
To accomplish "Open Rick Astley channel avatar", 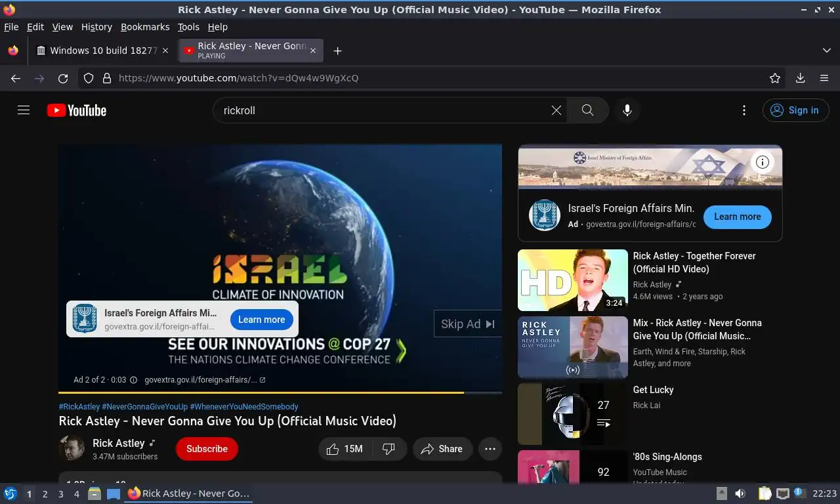I will tap(72, 449).
